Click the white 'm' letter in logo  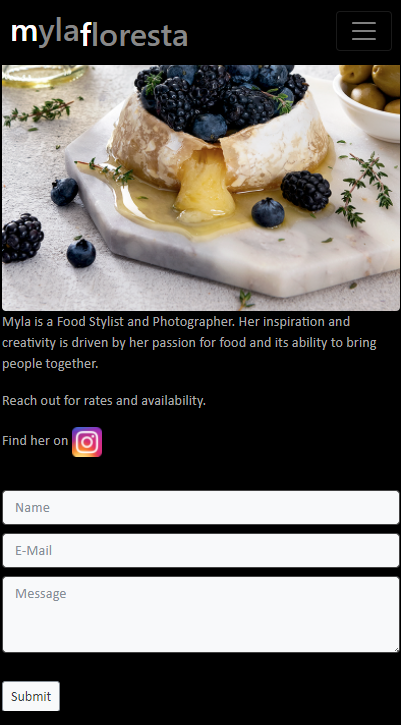click(24, 32)
